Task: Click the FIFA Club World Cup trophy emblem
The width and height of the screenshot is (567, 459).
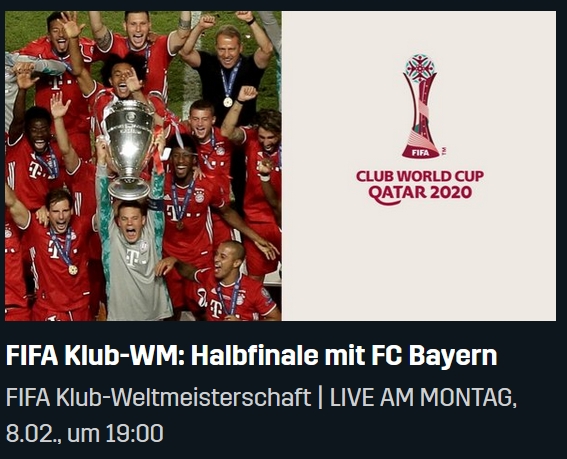Action: click(420, 106)
